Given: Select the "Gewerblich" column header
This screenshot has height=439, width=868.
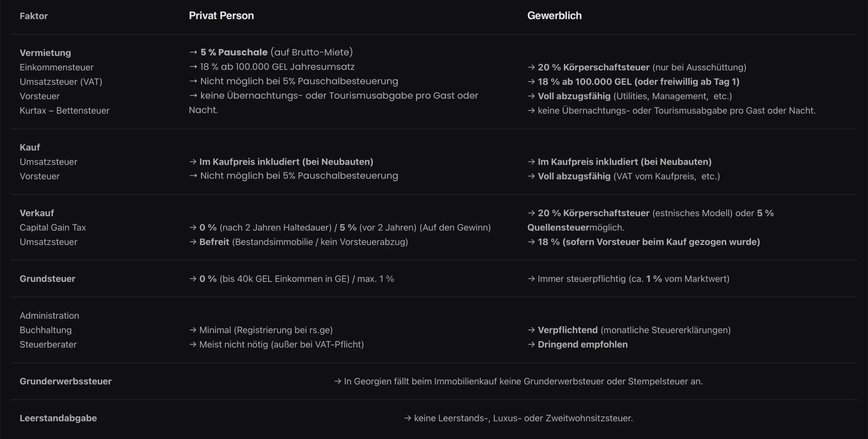Looking at the screenshot, I should (x=554, y=16).
